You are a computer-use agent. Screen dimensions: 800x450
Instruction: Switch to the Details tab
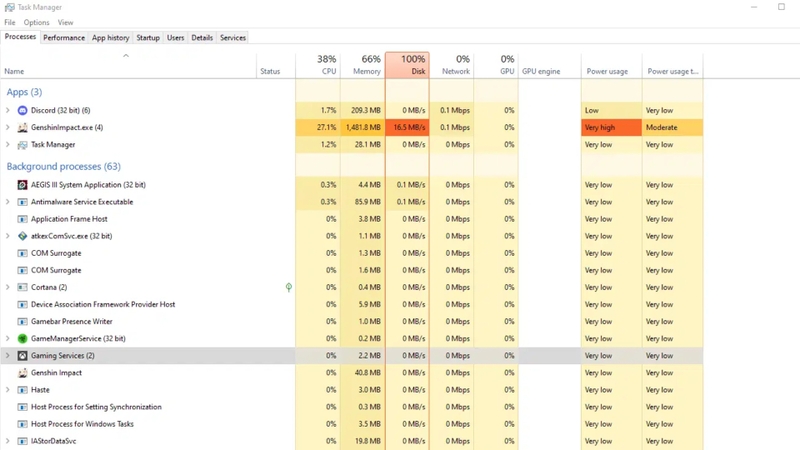(202, 38)
